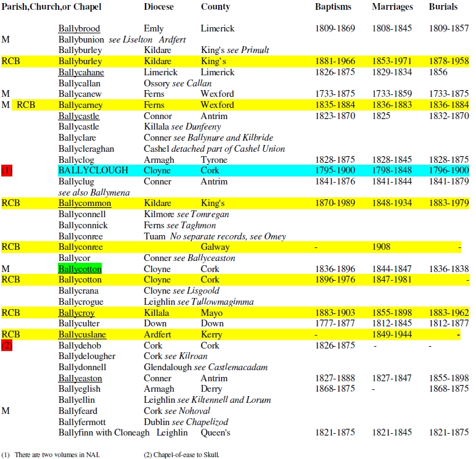Click 'Conner see Ballynure and Kilbride' text
The width and height of the screenshot is (476, 459).
coord(208,138)
